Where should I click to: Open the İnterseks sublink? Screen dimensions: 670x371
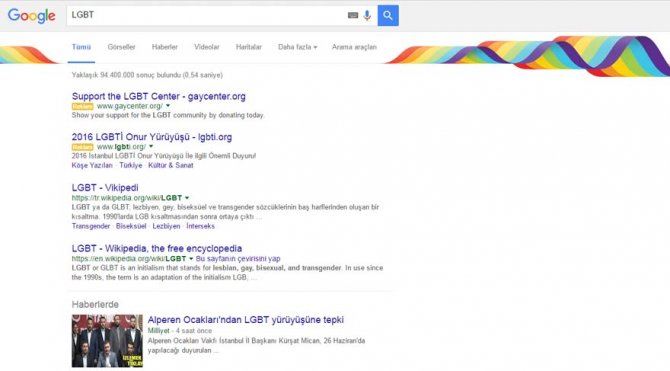point(200,226)
